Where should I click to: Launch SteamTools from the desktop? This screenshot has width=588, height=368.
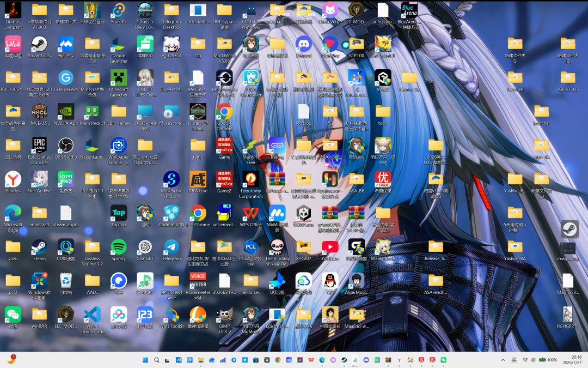point(39,46)
